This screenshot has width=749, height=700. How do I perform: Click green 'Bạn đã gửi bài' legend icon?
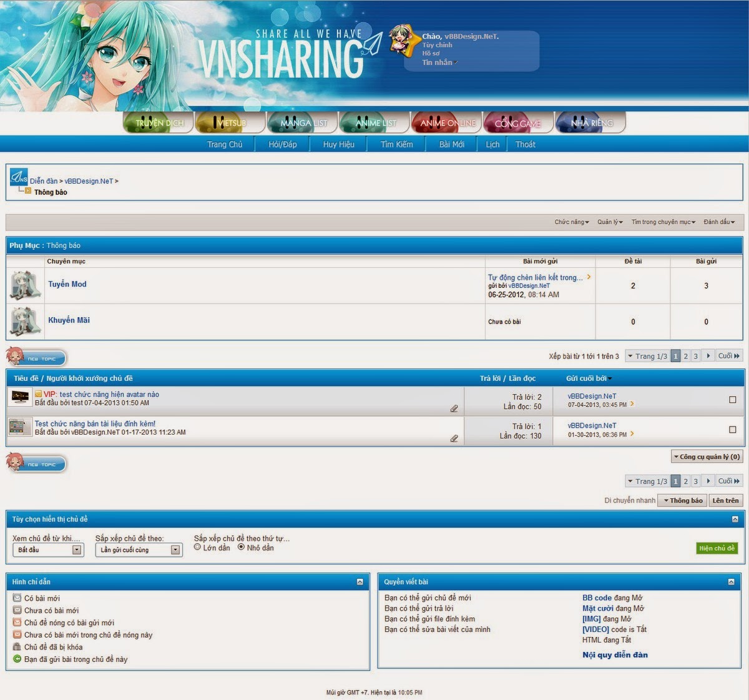click(x=17, y=659)
